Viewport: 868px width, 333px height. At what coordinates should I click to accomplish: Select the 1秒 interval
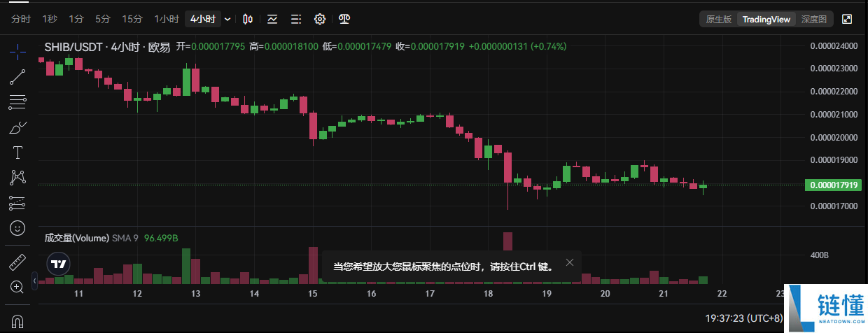(50, 19)
